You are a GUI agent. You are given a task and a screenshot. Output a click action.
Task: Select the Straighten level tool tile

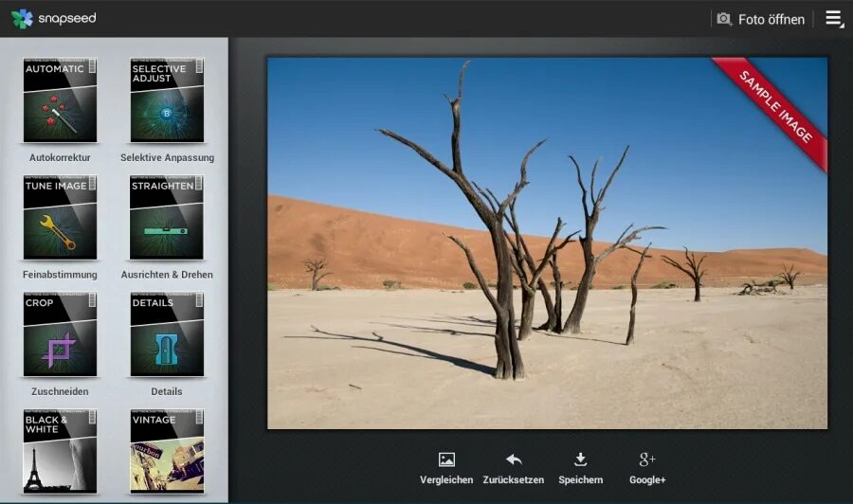point(167,217)
